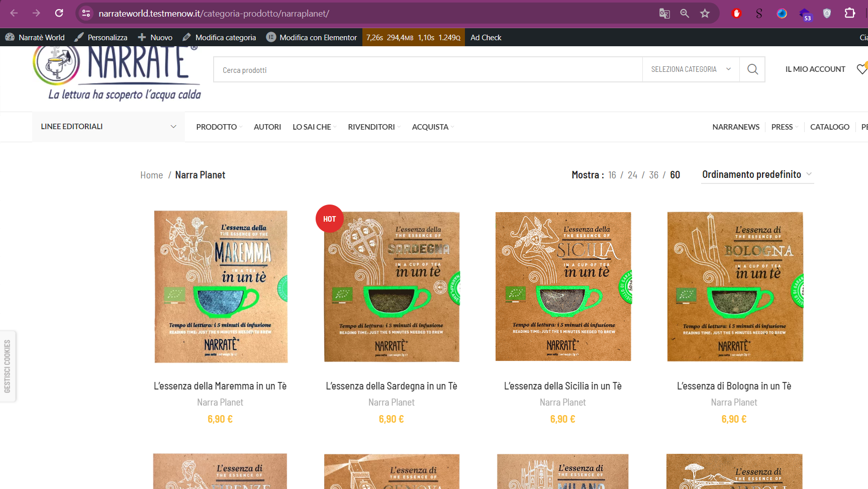Open the Sardegna product image
The height and width of the screenshot is (489, 868).
[392, 286]
